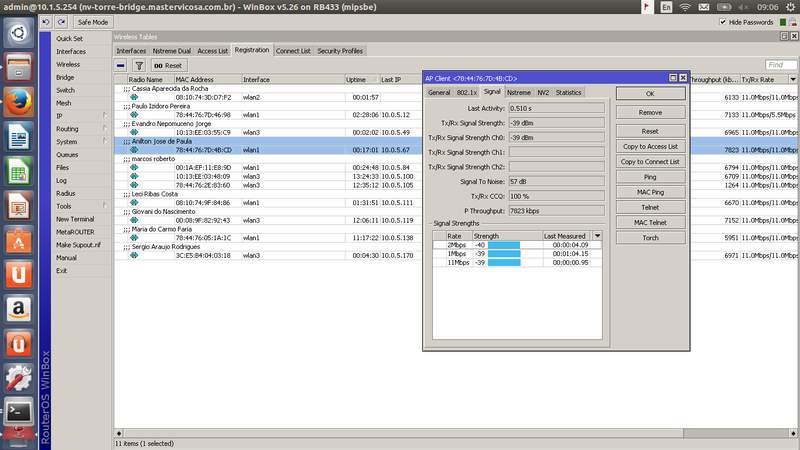Open the Files manager in the dock
800x450 pixels.
(18, 67)
